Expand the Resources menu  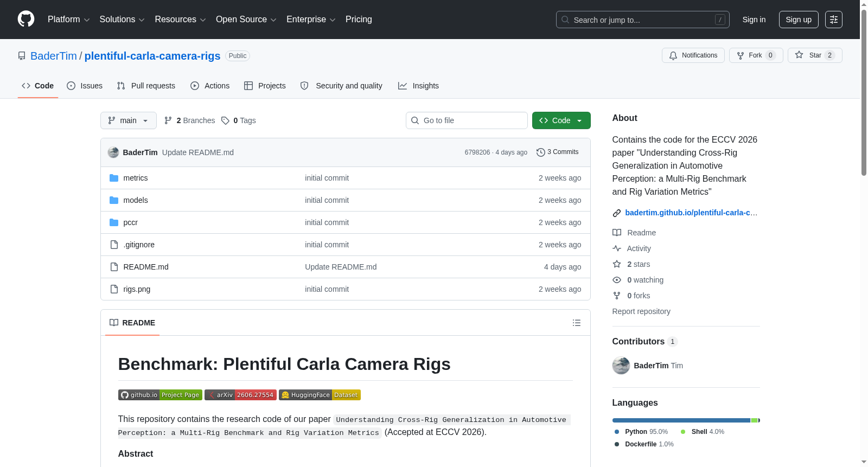pyautogui.click(x=180, y=20)
